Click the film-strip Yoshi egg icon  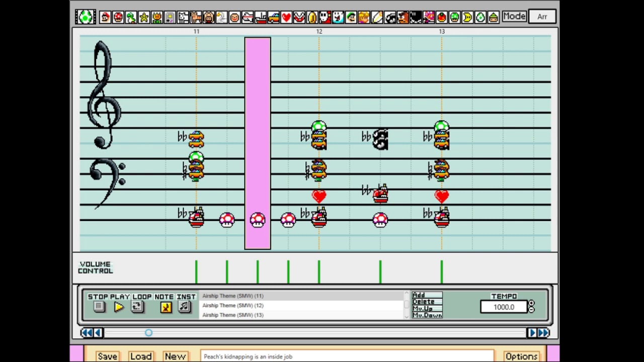86,17
